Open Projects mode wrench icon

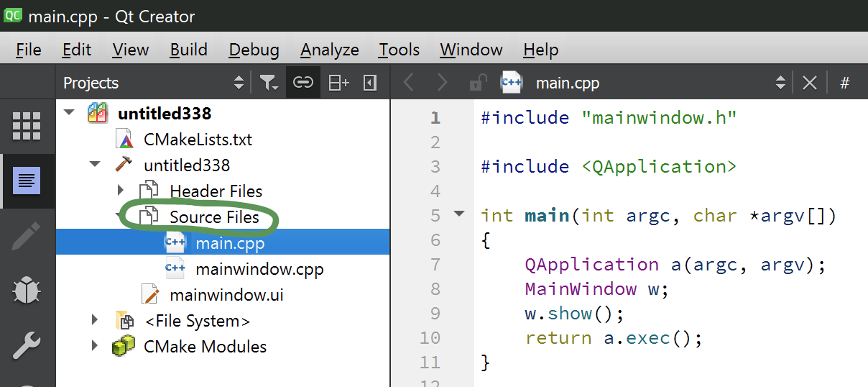27,347
